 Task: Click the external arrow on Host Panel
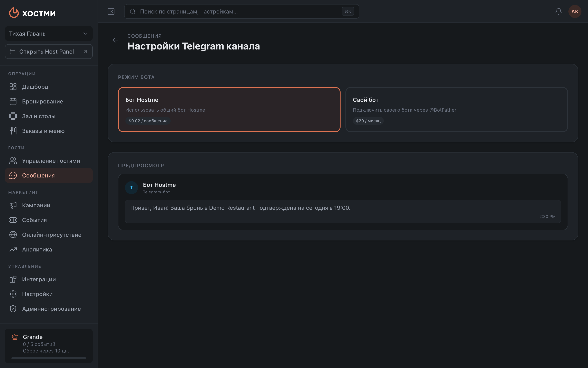click(85, 52)
